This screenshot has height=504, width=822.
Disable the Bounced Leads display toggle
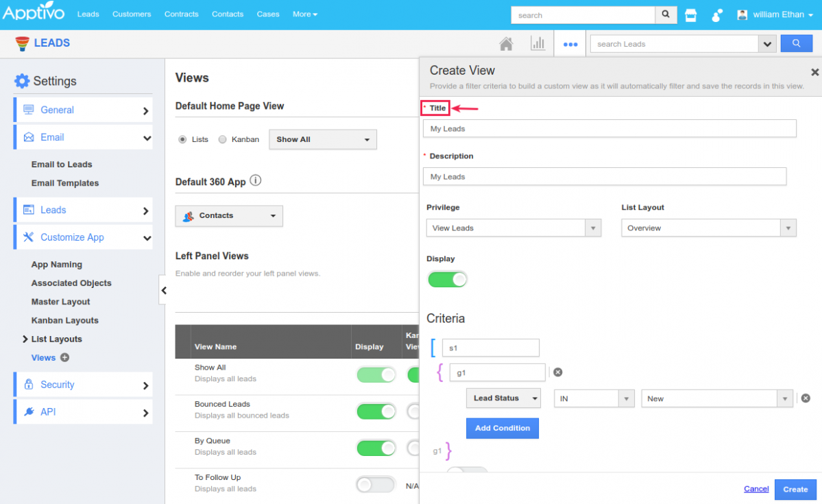click(376, 411)
